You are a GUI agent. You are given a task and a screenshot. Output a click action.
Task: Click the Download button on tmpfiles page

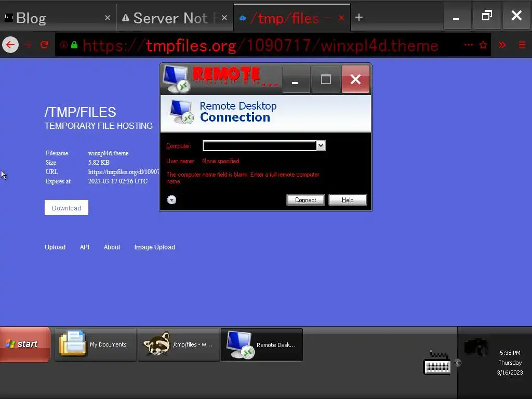point(66,208)
